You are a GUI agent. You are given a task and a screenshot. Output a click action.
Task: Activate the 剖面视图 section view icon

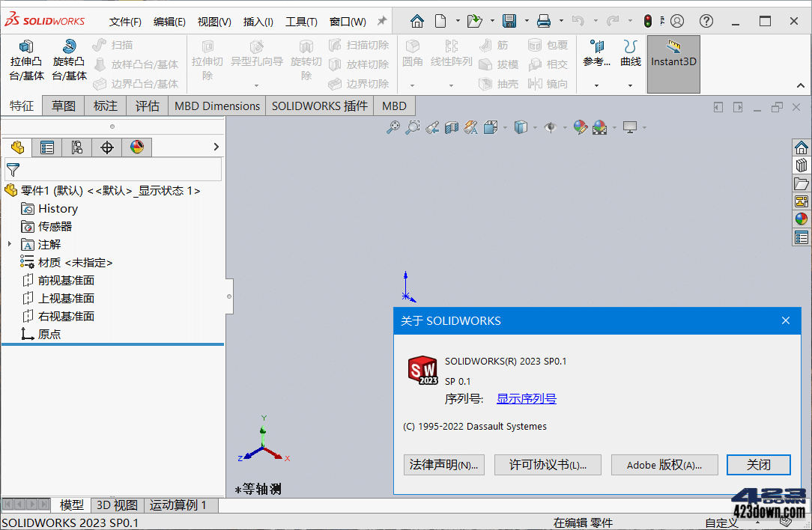(451, 127)
